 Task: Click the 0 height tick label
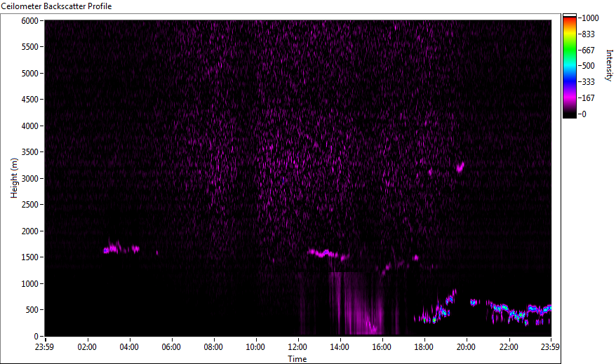[x=36, y=336]
